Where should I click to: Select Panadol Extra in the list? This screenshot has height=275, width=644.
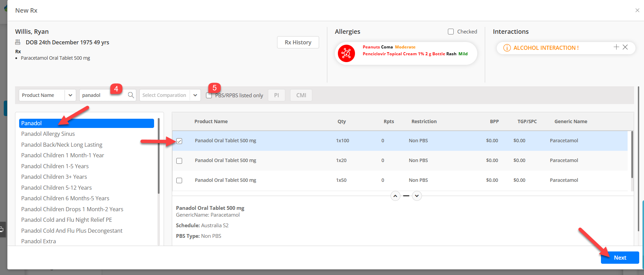(x=39, y=241)
